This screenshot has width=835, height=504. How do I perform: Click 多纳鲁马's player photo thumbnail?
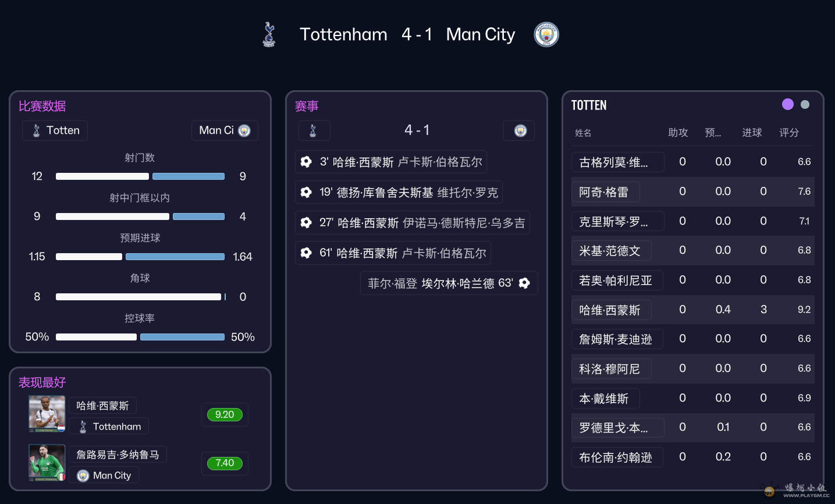[x=47, y=463]
